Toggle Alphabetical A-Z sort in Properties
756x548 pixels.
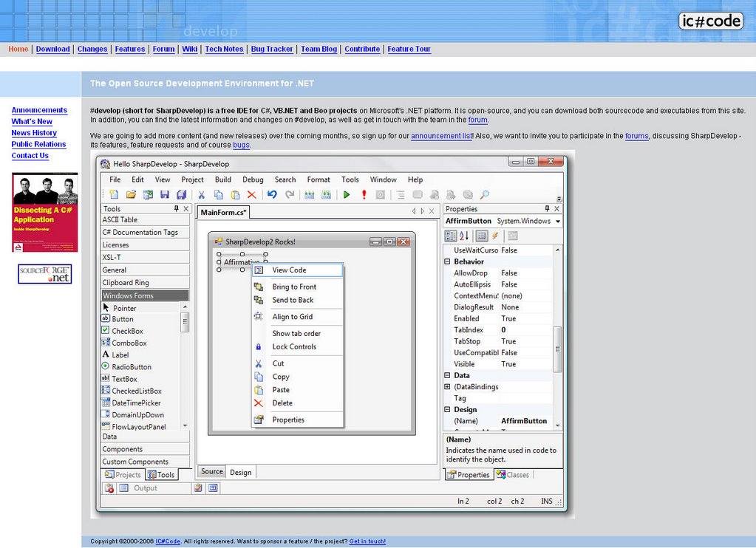(x=464, y=236)
